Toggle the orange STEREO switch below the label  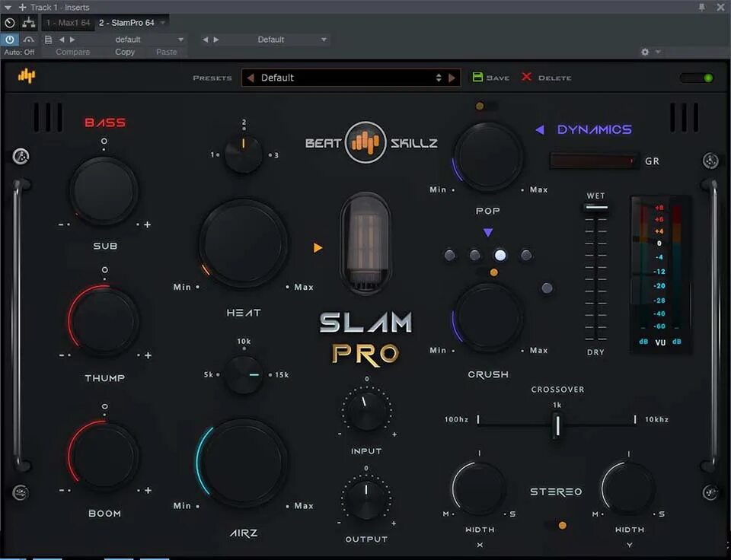(557, 526)
